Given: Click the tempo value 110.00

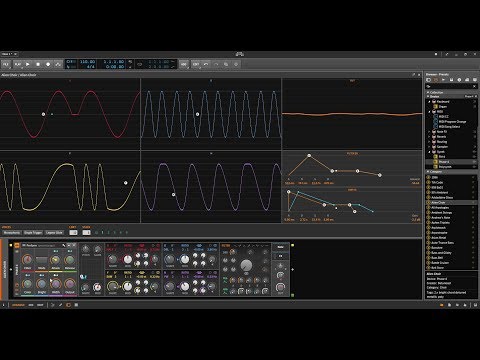Looking at the screenshot, I should pyautogui.click(x=87, y=62).
